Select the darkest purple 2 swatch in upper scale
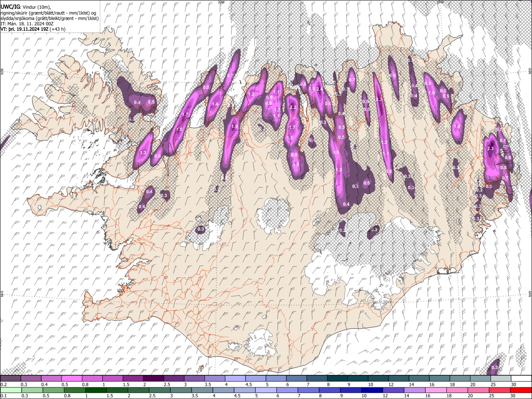 pos(153,378)
